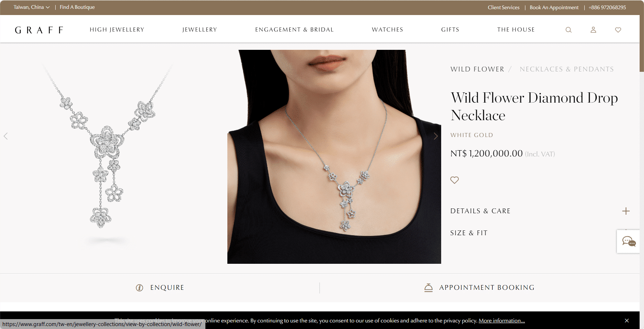
Task: Open the search magnifier icon
Action: 569,30
